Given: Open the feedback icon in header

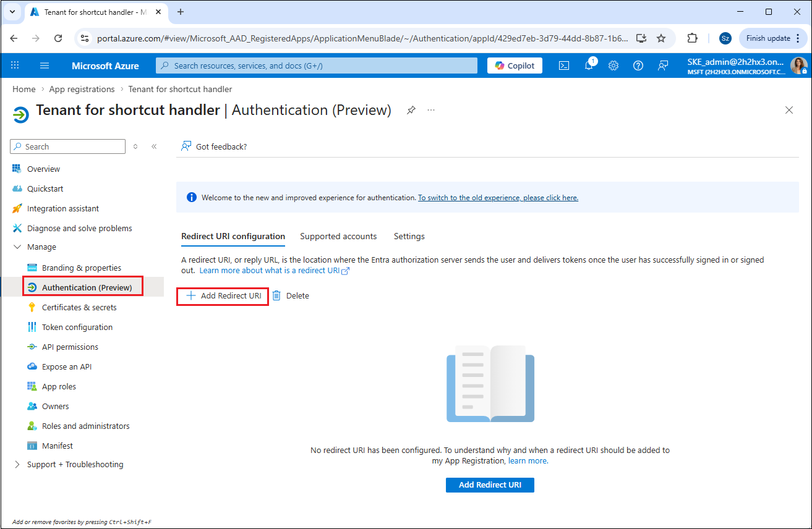Looking at the screenshot, I should point(663,66).
